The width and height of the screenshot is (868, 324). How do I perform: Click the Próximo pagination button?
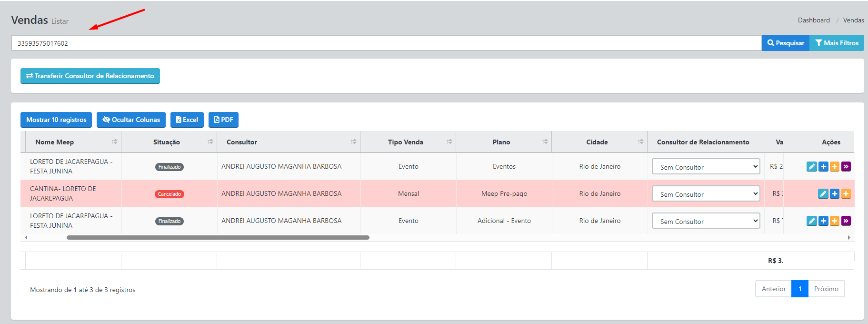click(826, 289)
